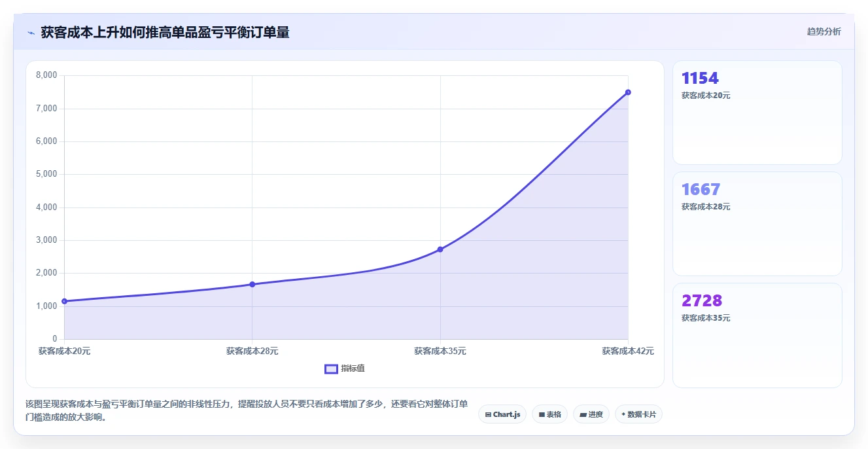Image resolution: width=868 pixels, height=449 pixels.
Task: Select the 表格 tag chip
Action: click(x=549, y=414)
